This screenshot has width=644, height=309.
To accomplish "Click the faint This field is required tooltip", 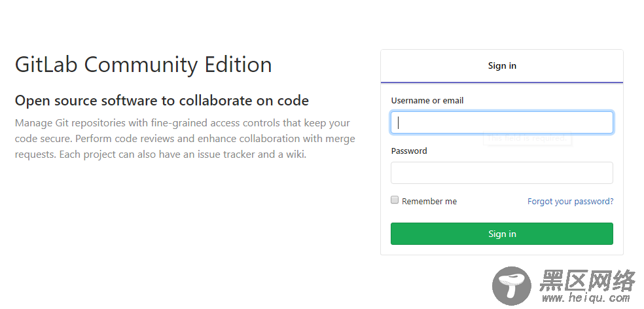I will [x=527, y=139].
